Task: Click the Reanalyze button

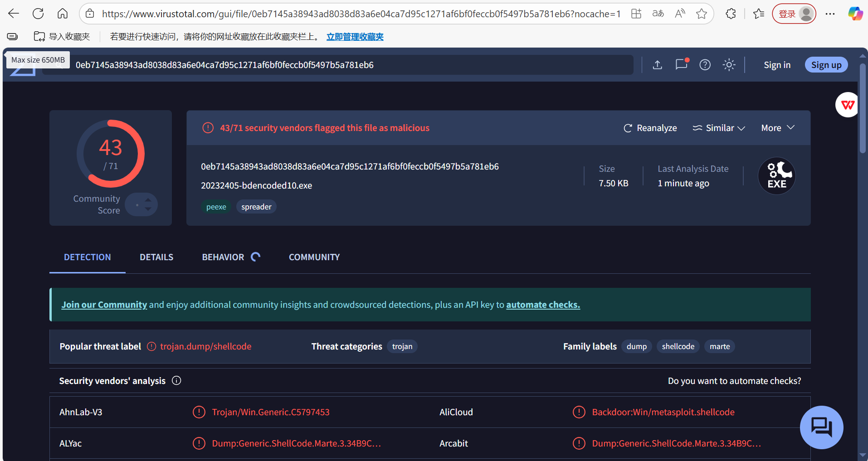Action: click(650, 128)
